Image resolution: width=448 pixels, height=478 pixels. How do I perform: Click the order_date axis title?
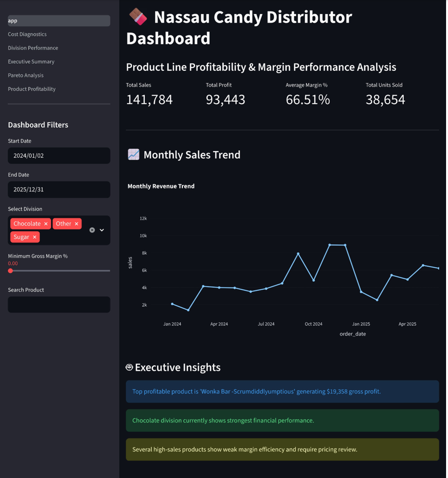353,334
